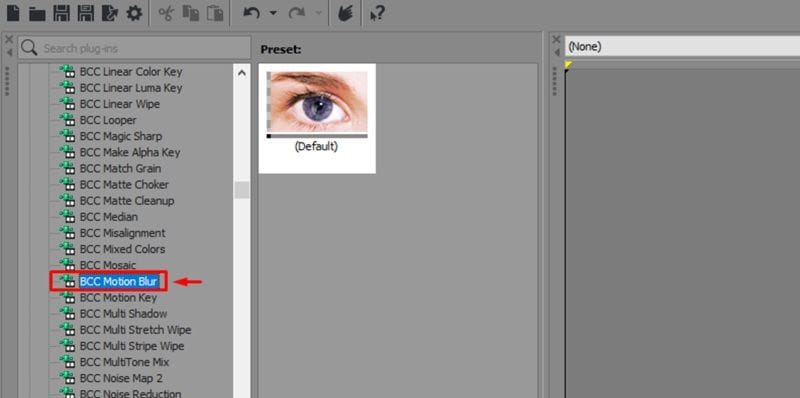Click plug-in icon beside BCC Noise Map 2
Viewport: 800px width, 398px height.
pyautogui.click(x=67, y=379)
